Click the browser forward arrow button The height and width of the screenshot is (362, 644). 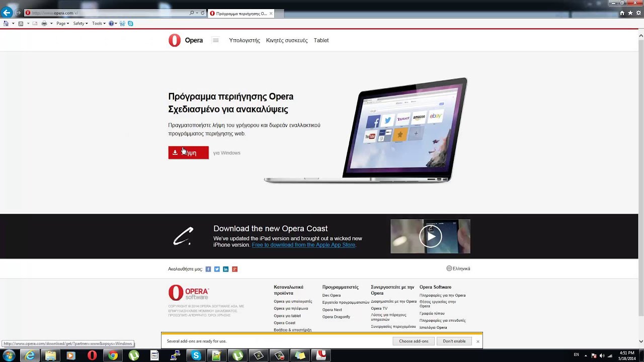[18, 13]
